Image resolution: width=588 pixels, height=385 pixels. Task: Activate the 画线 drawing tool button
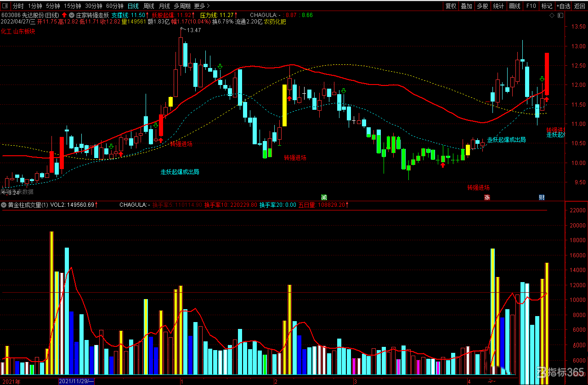point(514,6)
